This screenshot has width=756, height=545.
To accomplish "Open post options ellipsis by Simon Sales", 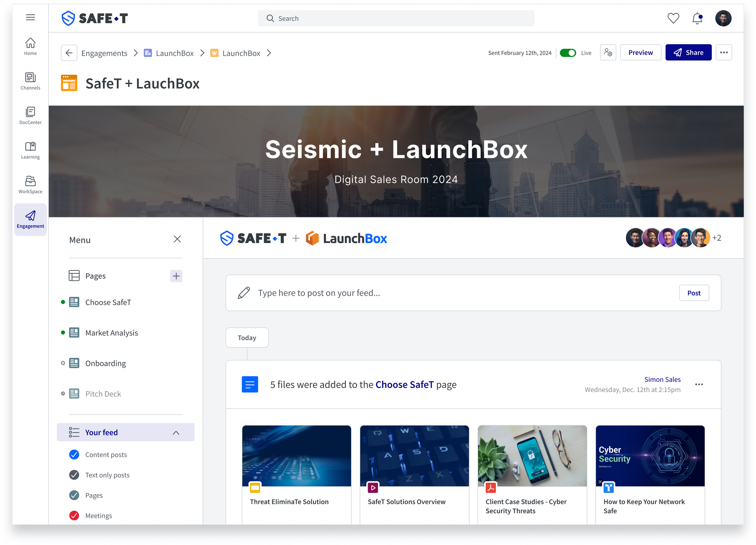I will tap(699, 384).
